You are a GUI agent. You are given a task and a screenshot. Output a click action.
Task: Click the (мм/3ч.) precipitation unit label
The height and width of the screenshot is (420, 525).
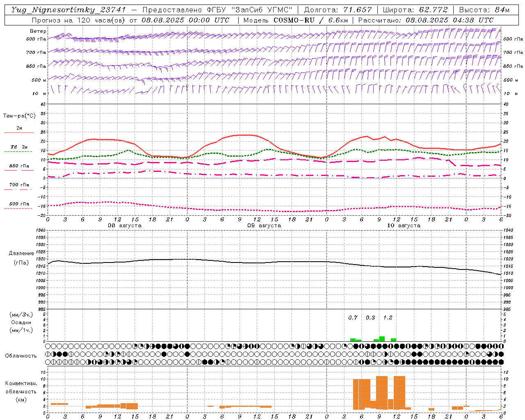click(x=21, y=315)
